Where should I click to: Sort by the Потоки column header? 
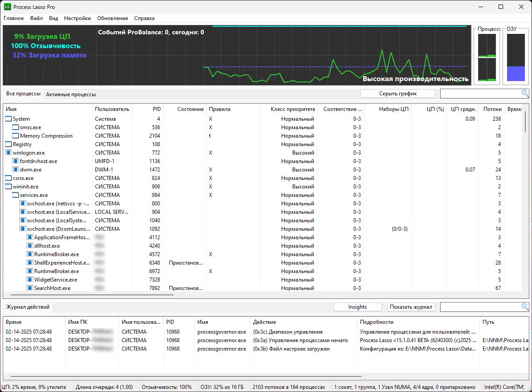pos(492,109)
